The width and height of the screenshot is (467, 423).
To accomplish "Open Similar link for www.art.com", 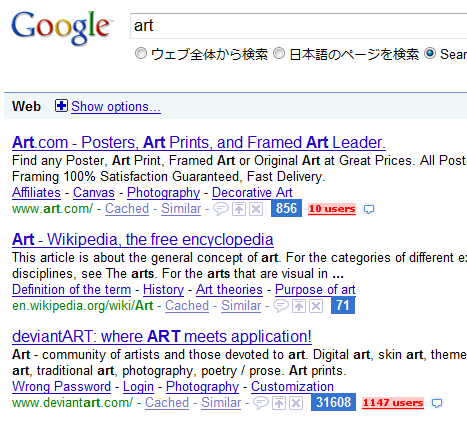I will (x=181, y=209).
